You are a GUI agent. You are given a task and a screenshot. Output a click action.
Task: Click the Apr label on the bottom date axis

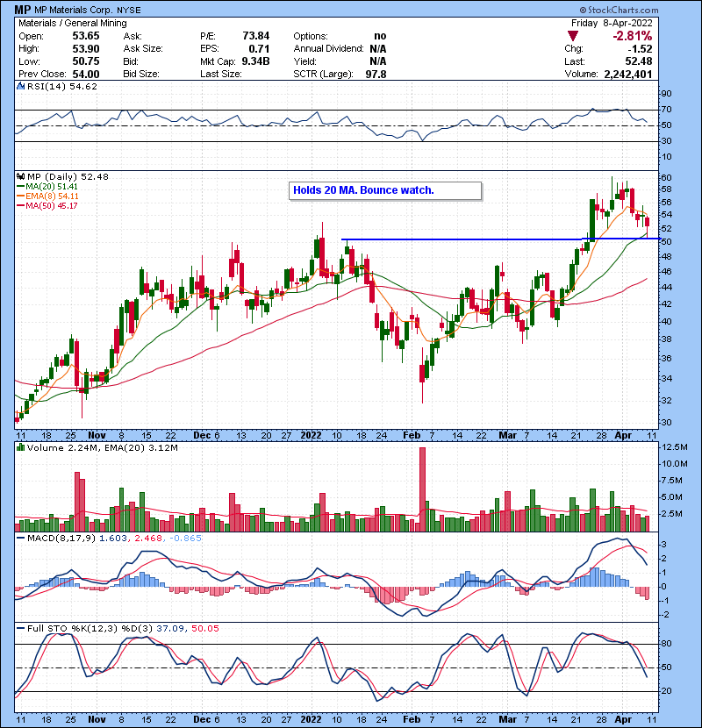[623, 719]
